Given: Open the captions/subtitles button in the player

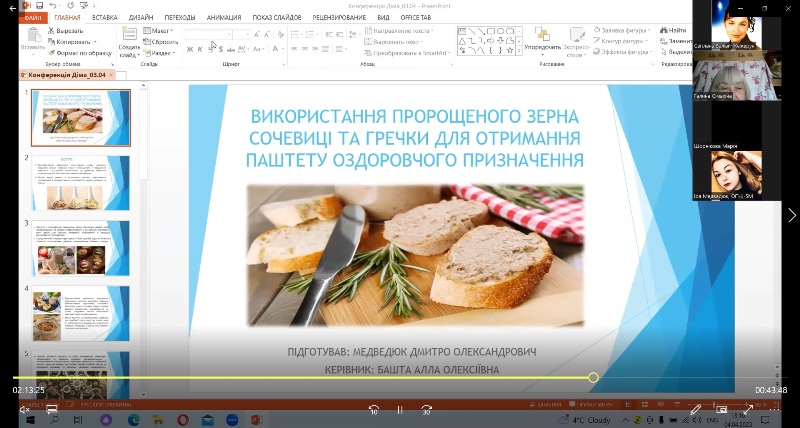Looking at the screenshot, I should click(52, 410).
